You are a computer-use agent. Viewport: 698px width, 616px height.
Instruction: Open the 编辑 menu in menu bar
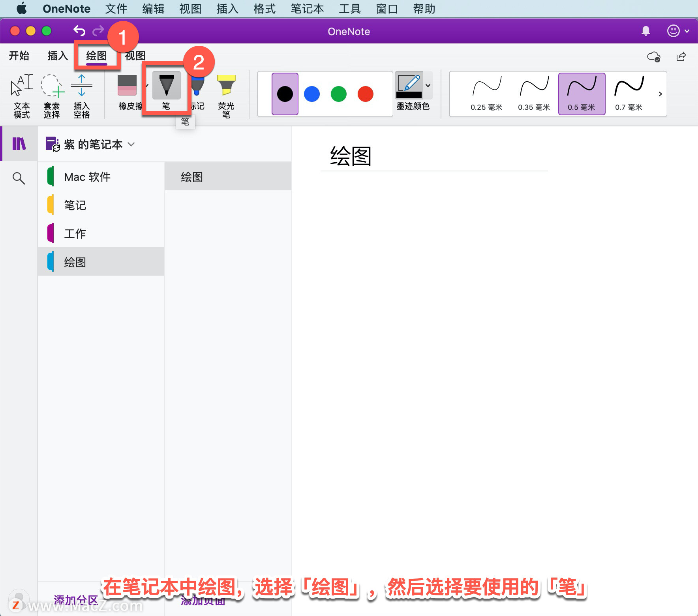pos(153,9)
